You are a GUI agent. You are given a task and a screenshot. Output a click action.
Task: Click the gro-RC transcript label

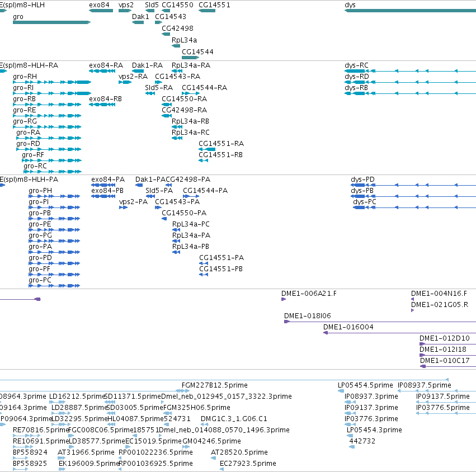[x=35, y=166]
